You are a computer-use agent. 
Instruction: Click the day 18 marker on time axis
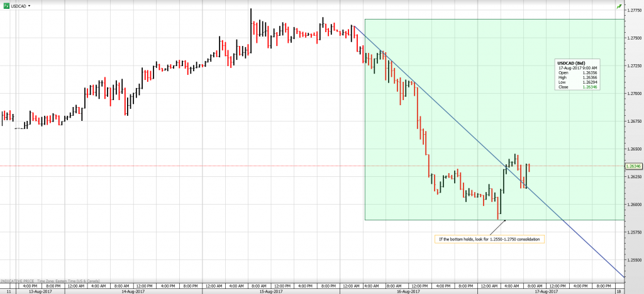click(x=619, y=291)
